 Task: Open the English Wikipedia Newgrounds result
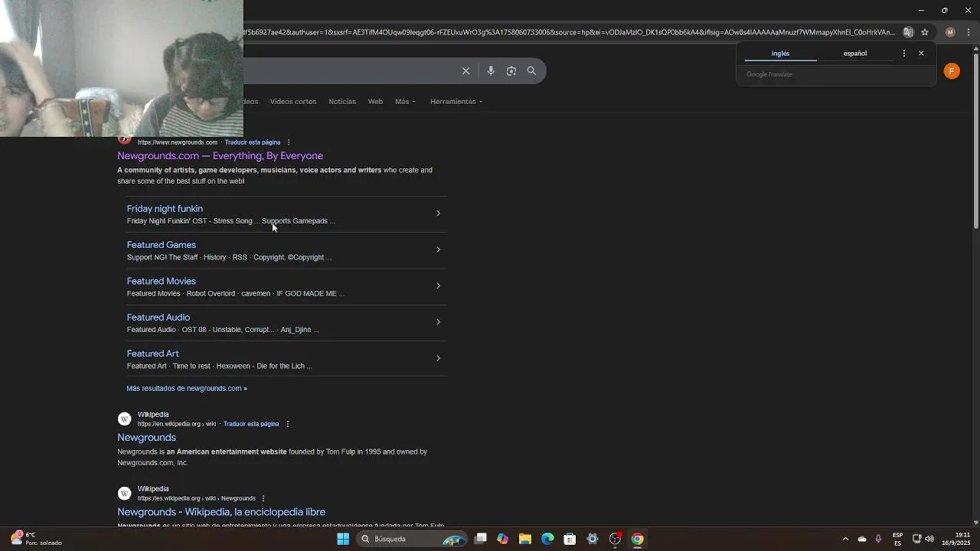coord(146,438)
